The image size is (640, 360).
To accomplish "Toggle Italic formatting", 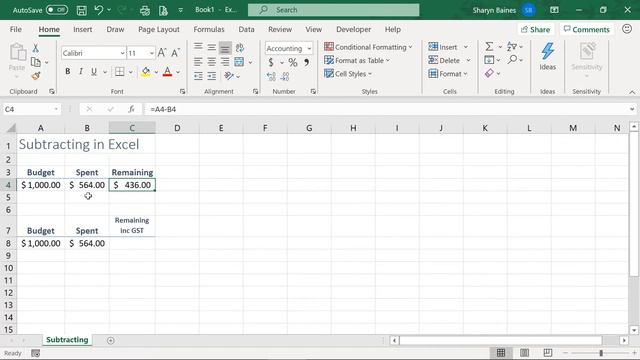I will tap(81, 72).
